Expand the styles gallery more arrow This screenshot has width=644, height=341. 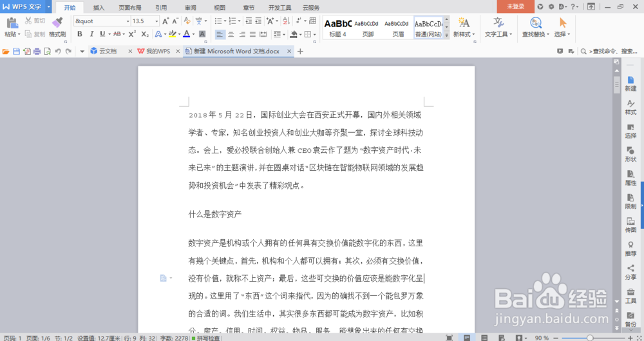[x=446, y=35]
